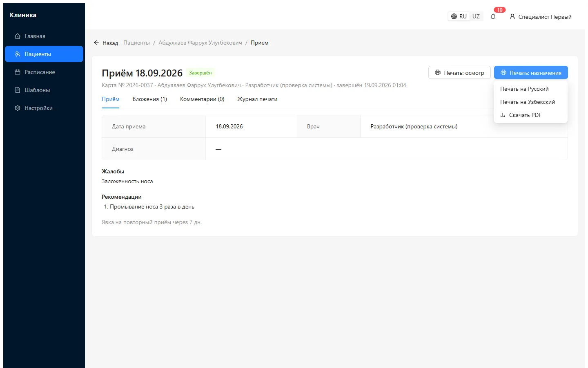Click the user profile icon
Screen dimensions: 588x368
[512, 17]
